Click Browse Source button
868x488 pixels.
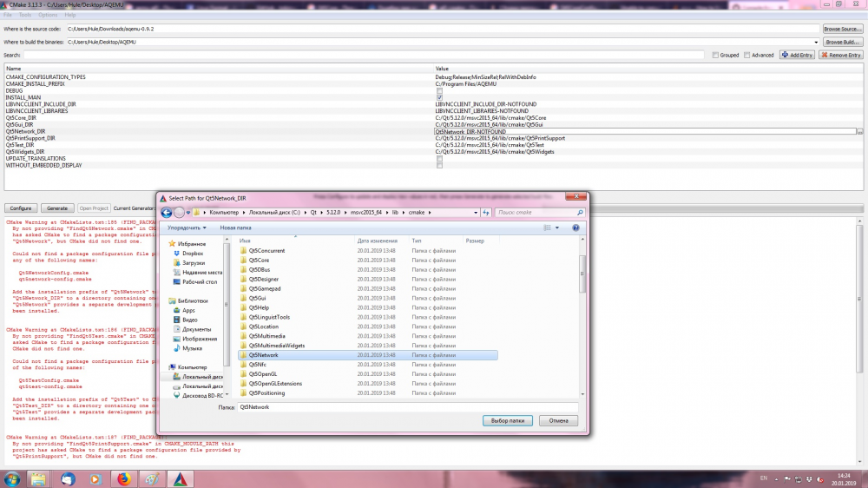pyautogui.click(x=842, y=29)
